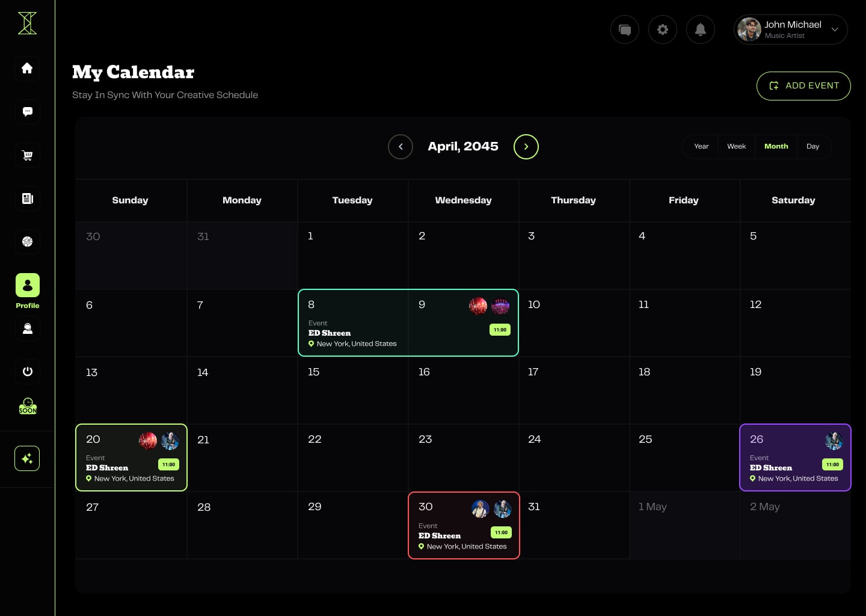Switch to the Day view
This screenshot has height=616, width=866.
coord(812,146)
